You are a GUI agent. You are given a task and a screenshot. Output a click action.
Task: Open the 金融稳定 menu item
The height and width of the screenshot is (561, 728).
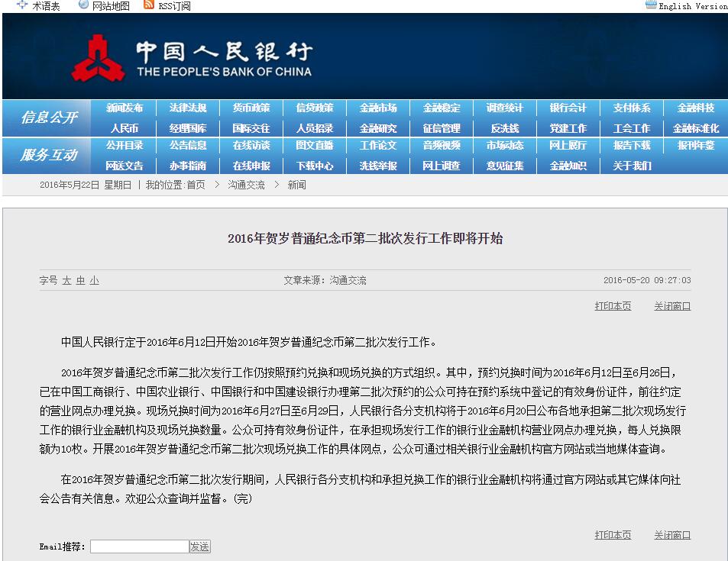pyautogui.click(x=442, y=108)
